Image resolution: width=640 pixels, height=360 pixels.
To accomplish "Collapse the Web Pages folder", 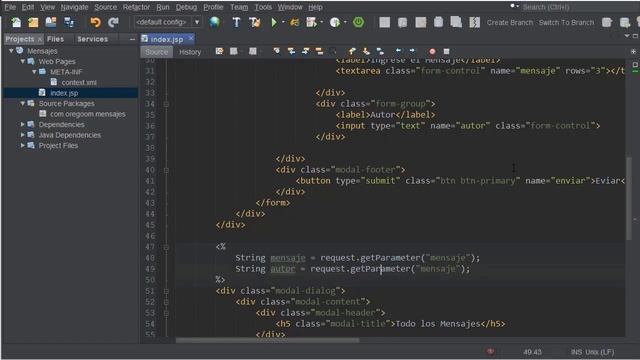I will pos(23,61).
